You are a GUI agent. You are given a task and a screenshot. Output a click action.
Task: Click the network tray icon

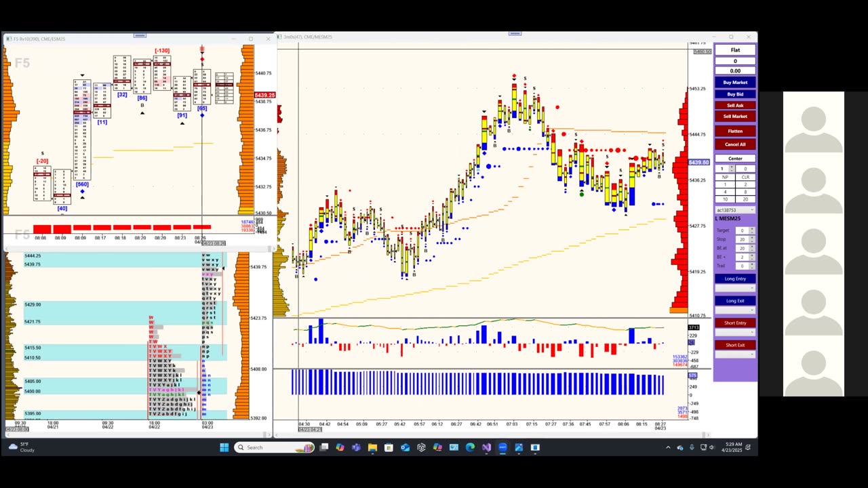[703, 447]
